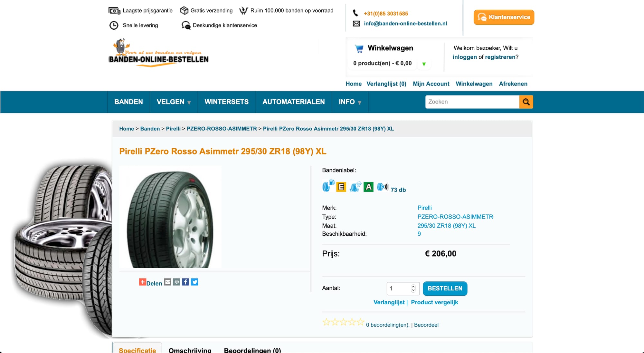Viewport: 644px width, 353px height.
Task: Adjust quantity with the Aantal stepper arrows
Action: 413,289
